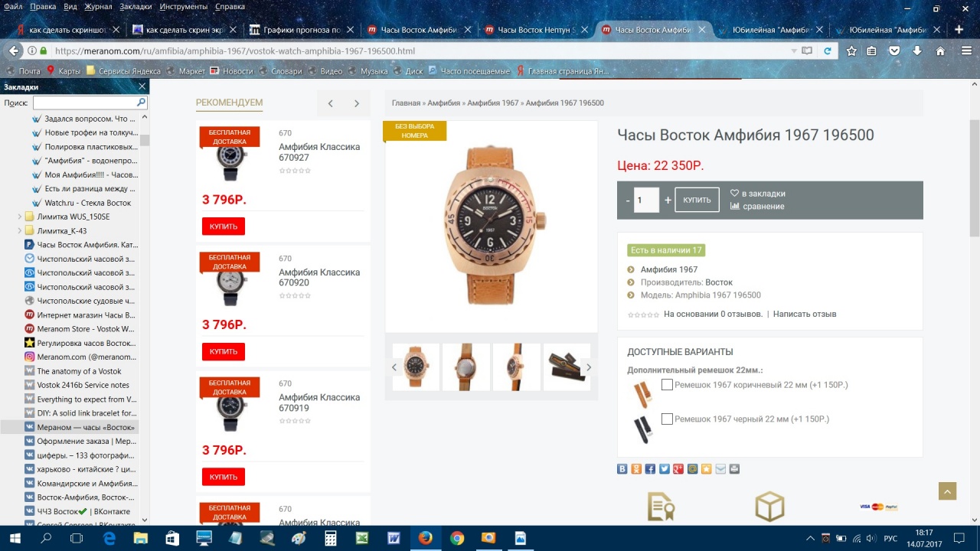
Task: Click the Написать отзыв link
Action: click(804, 314)
